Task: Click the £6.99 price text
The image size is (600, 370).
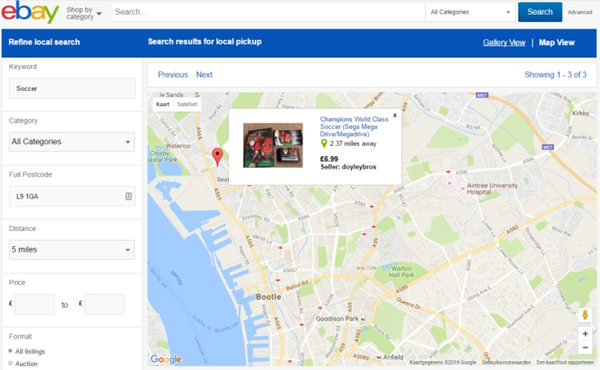Action: (x=329, y=159)
